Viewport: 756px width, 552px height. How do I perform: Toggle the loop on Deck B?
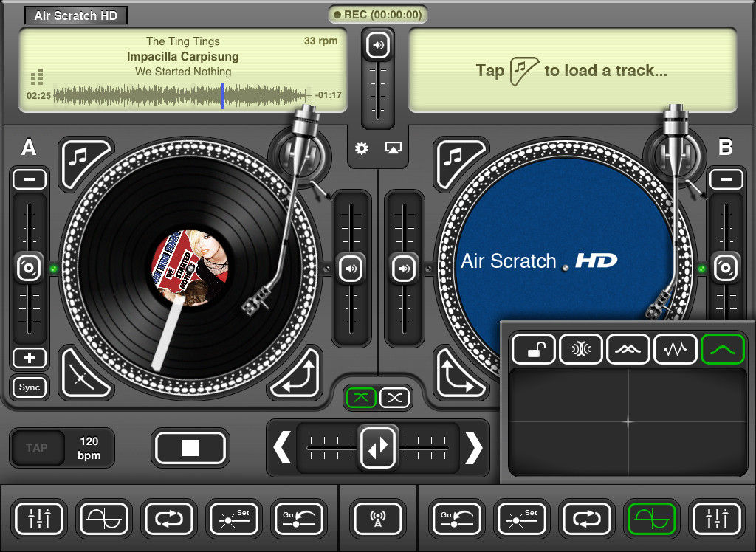pyautogui.click(x=587, y=518)
